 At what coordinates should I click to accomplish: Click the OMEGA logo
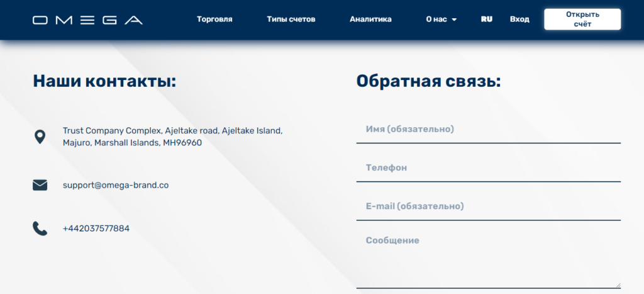[88, 20]
